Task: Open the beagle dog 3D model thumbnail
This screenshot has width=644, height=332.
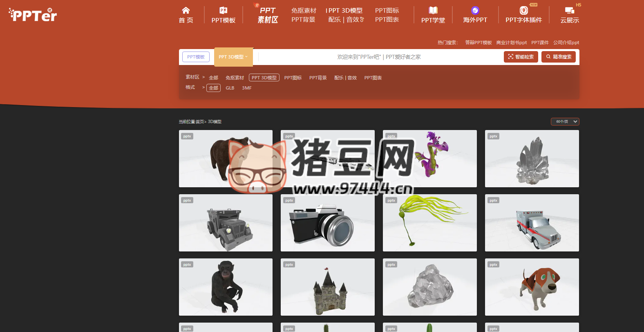Action: pos(532,287)
